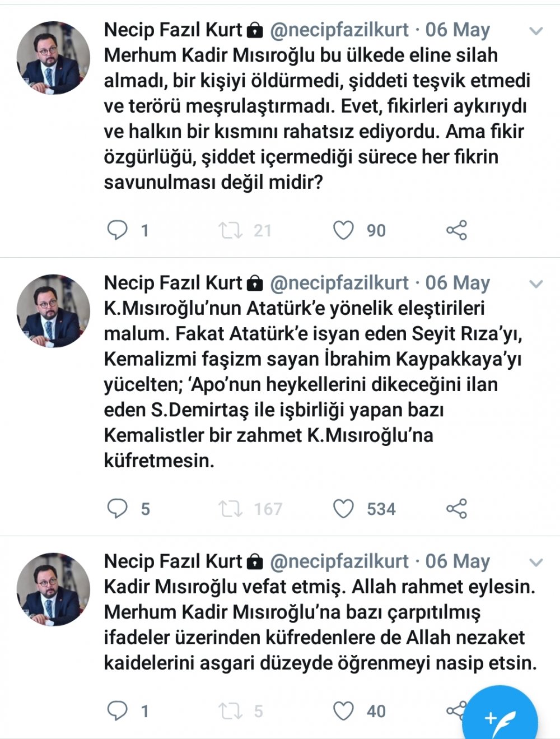
Task: Reply to the tweet with 90 likes
Action: point(118,230)
